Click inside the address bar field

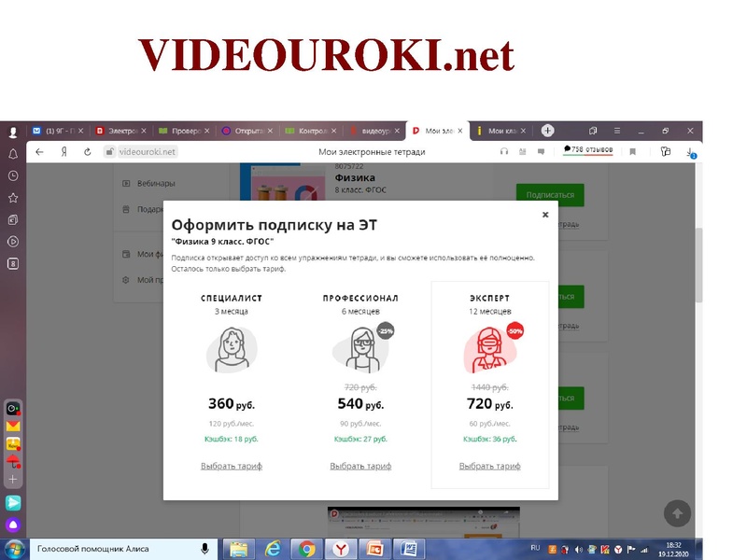point(149,153)
